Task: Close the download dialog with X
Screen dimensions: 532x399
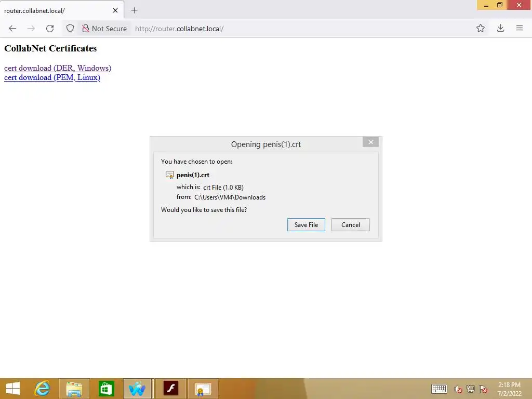Action: [370, 142]
